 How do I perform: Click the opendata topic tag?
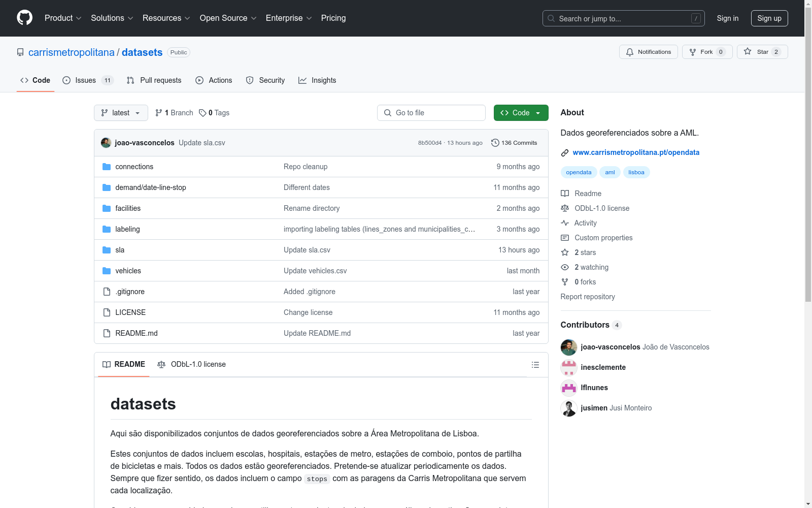click(x=579, y=172)
